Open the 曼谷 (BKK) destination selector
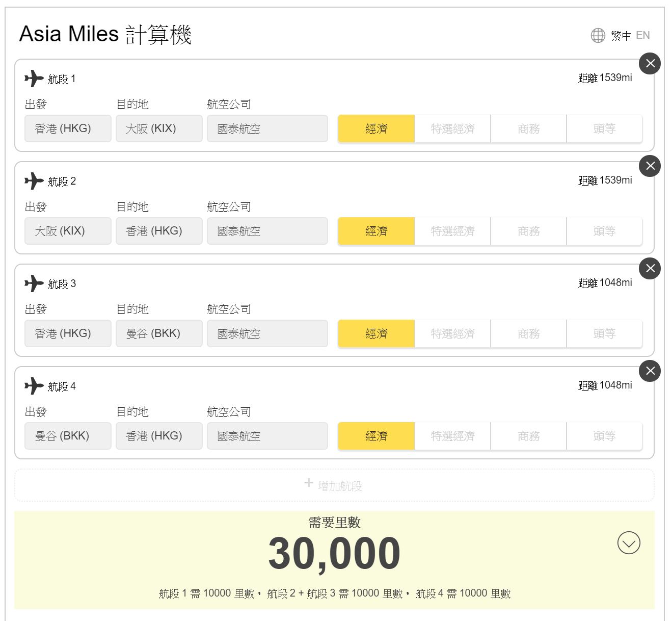 coord(158,333)
